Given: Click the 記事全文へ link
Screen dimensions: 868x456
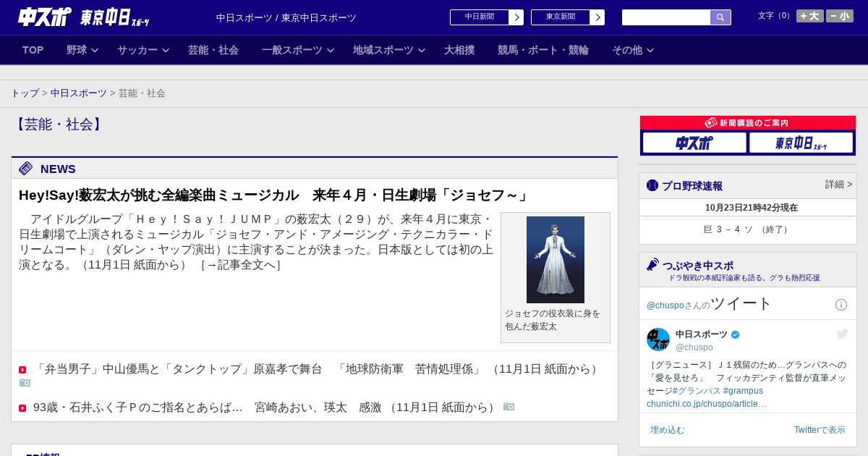Looking at the screenshot, I should click(x=240, y=265).
